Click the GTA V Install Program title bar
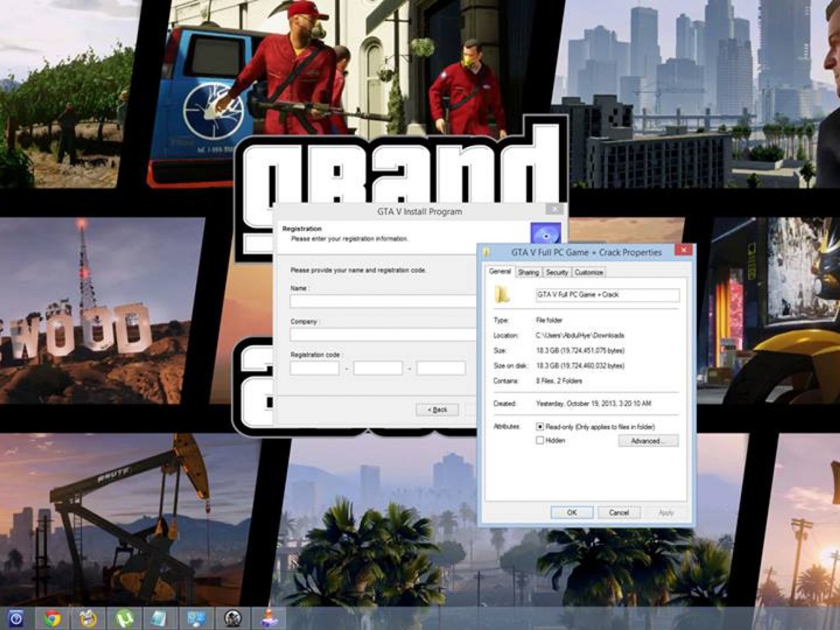 tap(419, 212)
